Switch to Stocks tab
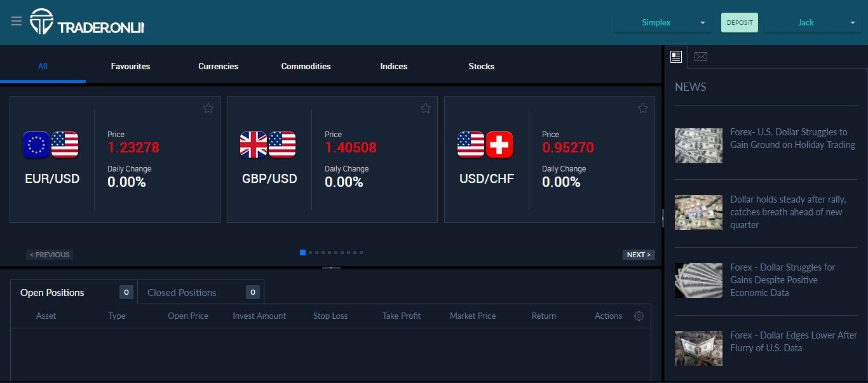This screenshot has width=868, height=383. click(481, 66)
